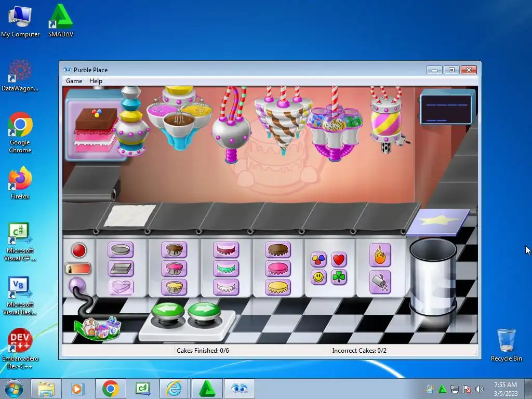Open Internet Explorer from taskbar
532x399 pixels.
click(174, 389)
